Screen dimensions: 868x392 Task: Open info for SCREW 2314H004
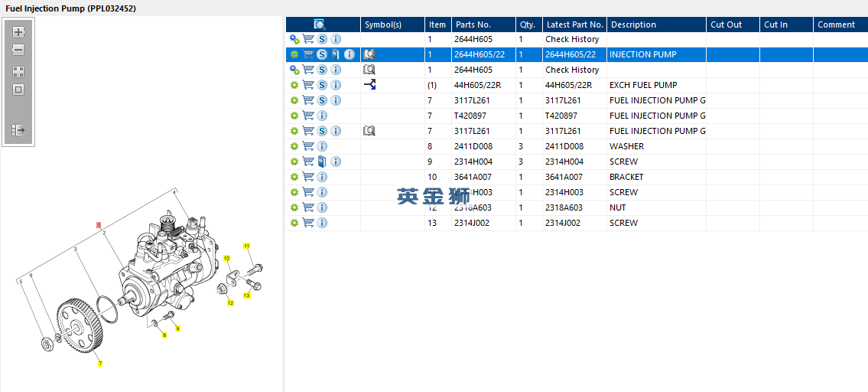(x=336, y=162)
